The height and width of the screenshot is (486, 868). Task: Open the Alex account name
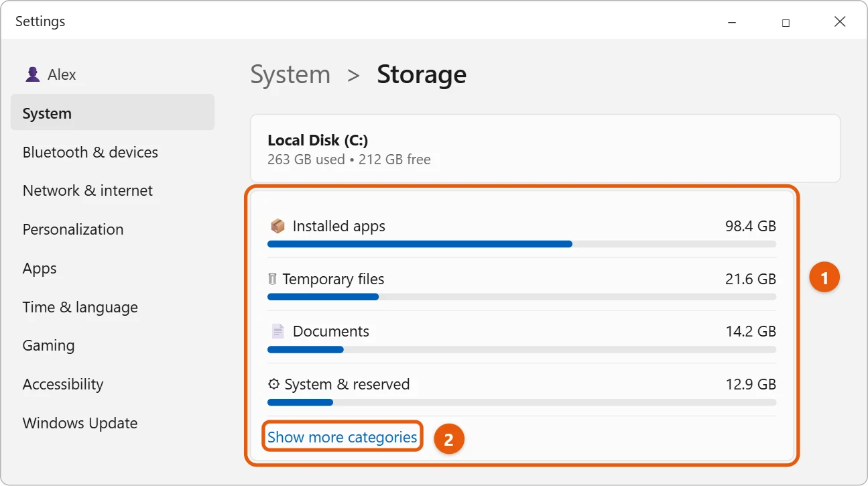[x=62, y=74]
